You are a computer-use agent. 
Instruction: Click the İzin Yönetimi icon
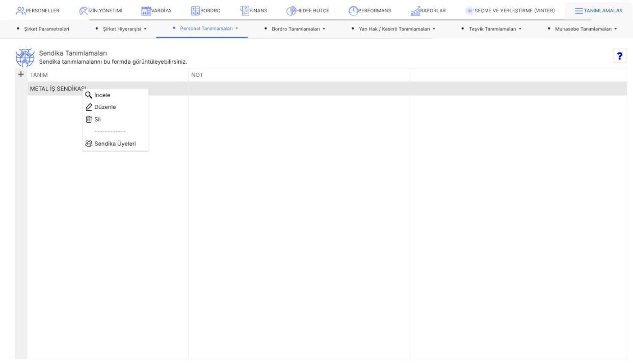point(84,11)
